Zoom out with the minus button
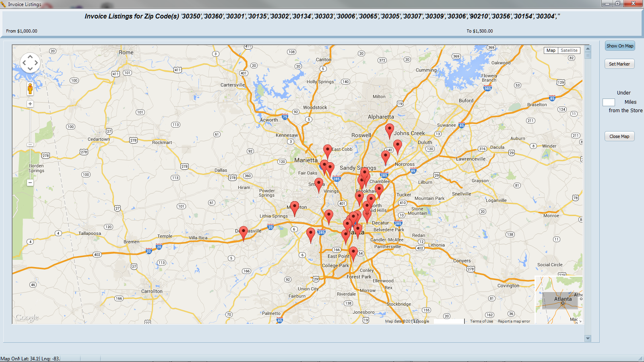Viewport: 644px width, 362px height. click(30, 183)
